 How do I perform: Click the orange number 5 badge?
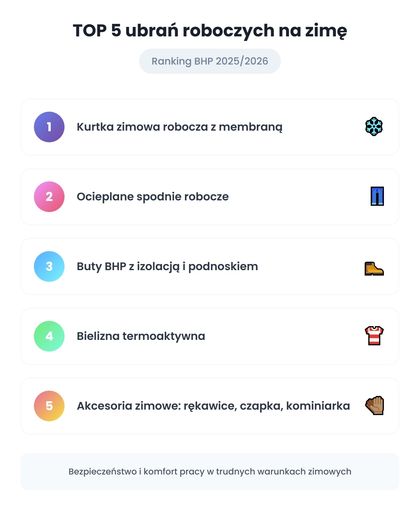pos(49,406)
